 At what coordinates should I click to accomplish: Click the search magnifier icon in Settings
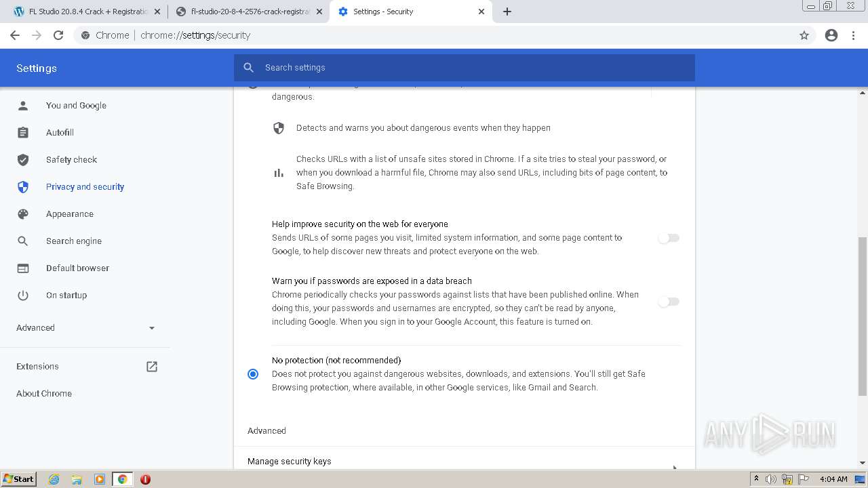[249, 68]
